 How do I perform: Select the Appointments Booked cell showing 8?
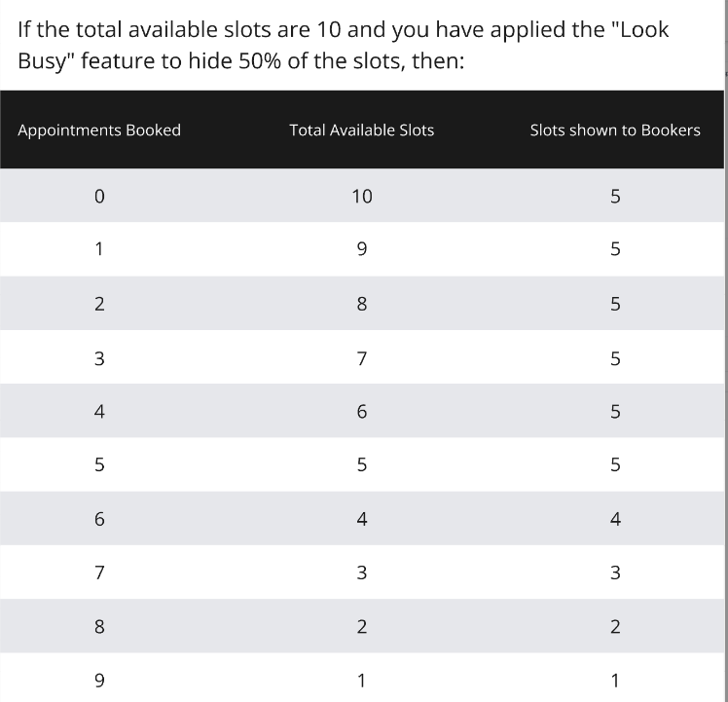pyautogui.click(x=99, y=627)
